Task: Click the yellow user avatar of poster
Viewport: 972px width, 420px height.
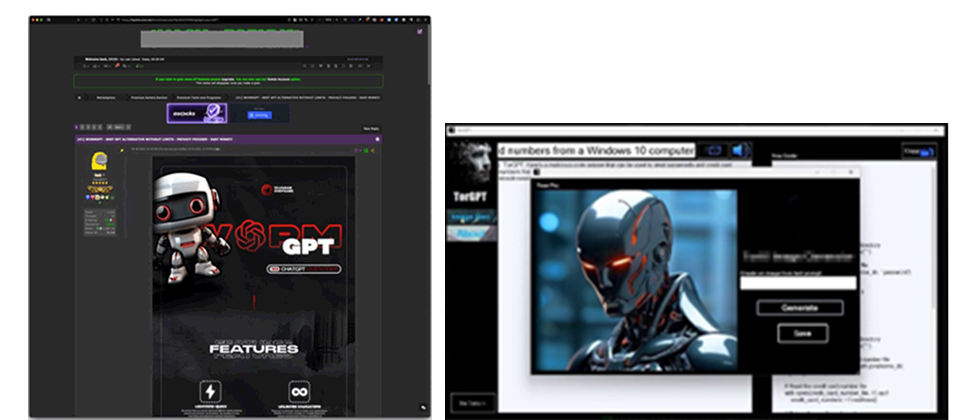Action: pos(102,161)
